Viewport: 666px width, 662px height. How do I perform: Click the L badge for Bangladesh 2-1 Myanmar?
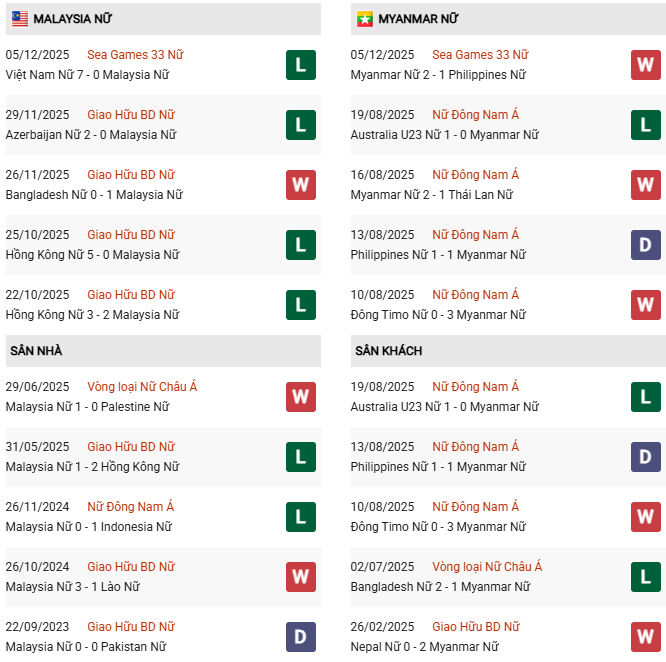645,577
